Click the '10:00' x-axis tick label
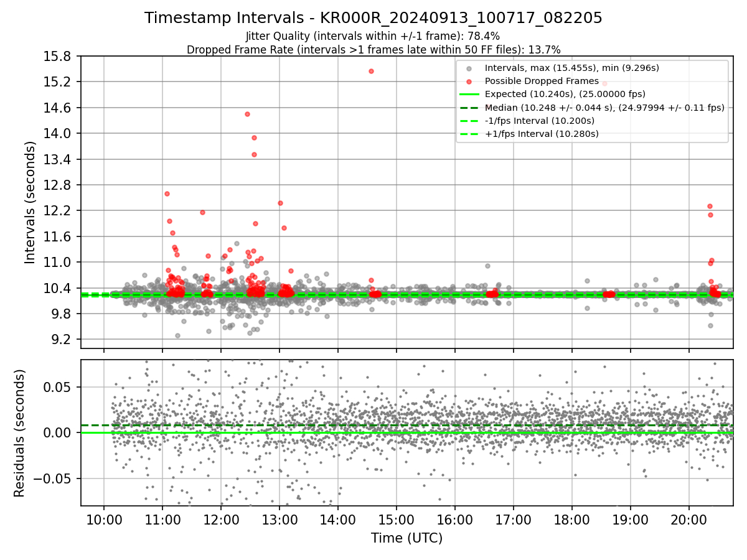Viewport: 747px width, 560px height. (103, 520)
